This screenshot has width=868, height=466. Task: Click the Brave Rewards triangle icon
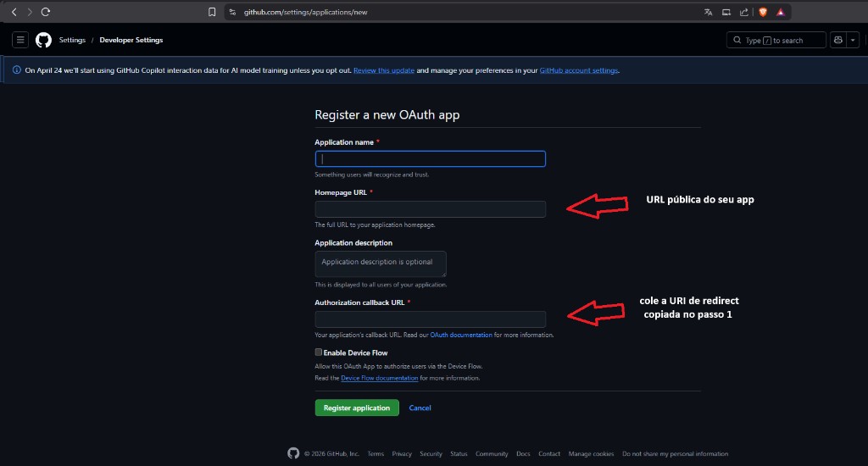[x=781, y=12]
